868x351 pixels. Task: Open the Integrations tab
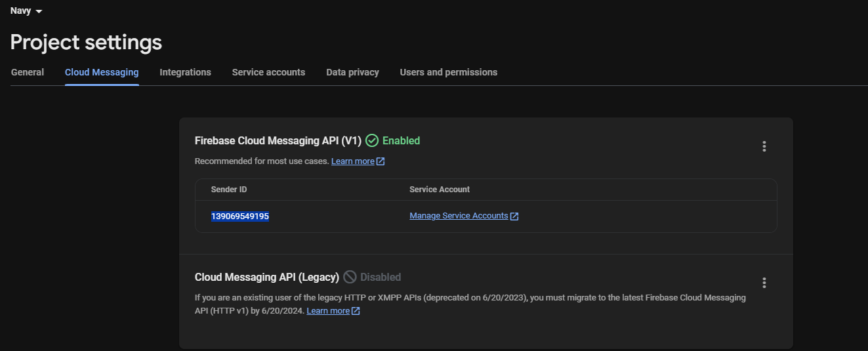point(185,72)
